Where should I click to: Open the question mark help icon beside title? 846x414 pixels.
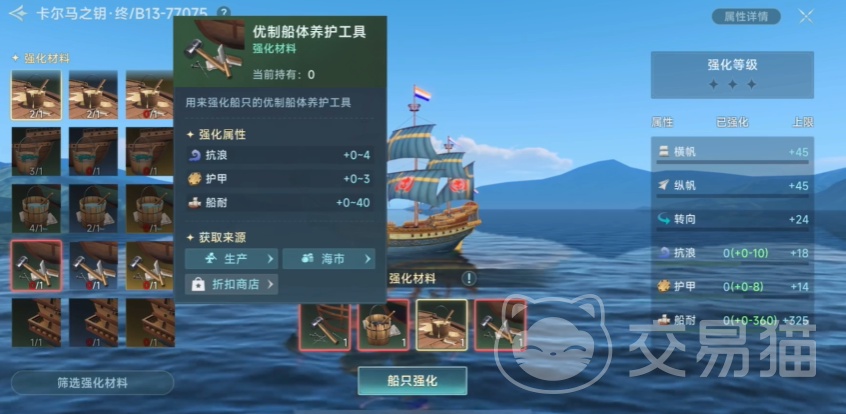click(223, 12)
